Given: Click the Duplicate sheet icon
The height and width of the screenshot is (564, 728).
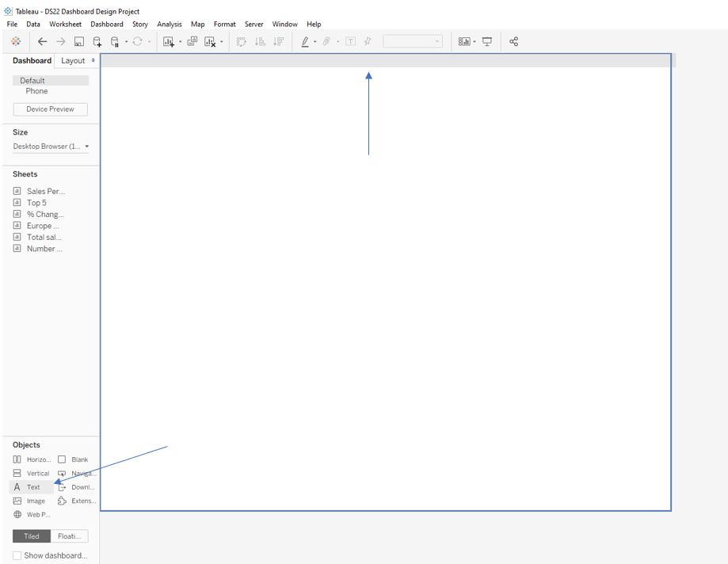Looking at the screenshot, I should point(192,41).
